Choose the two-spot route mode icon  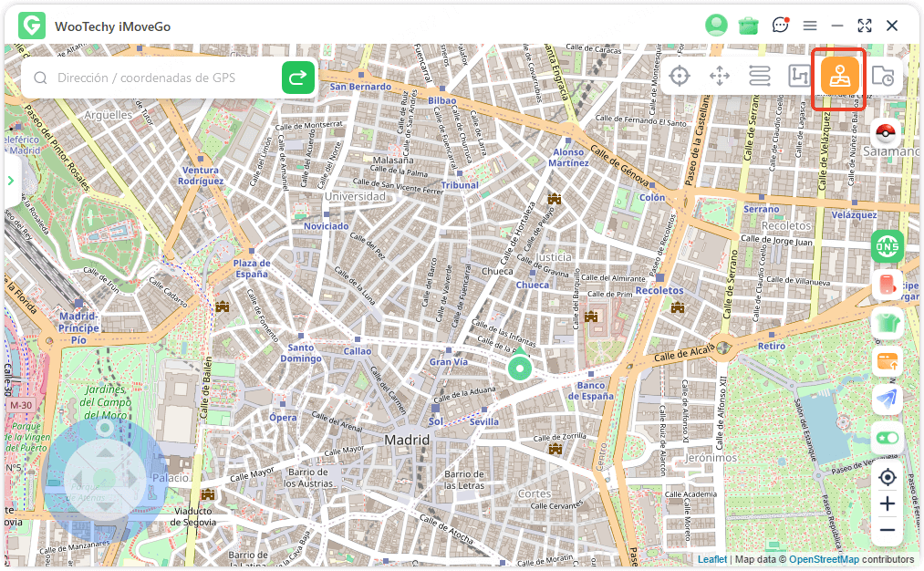coord(759,77)
